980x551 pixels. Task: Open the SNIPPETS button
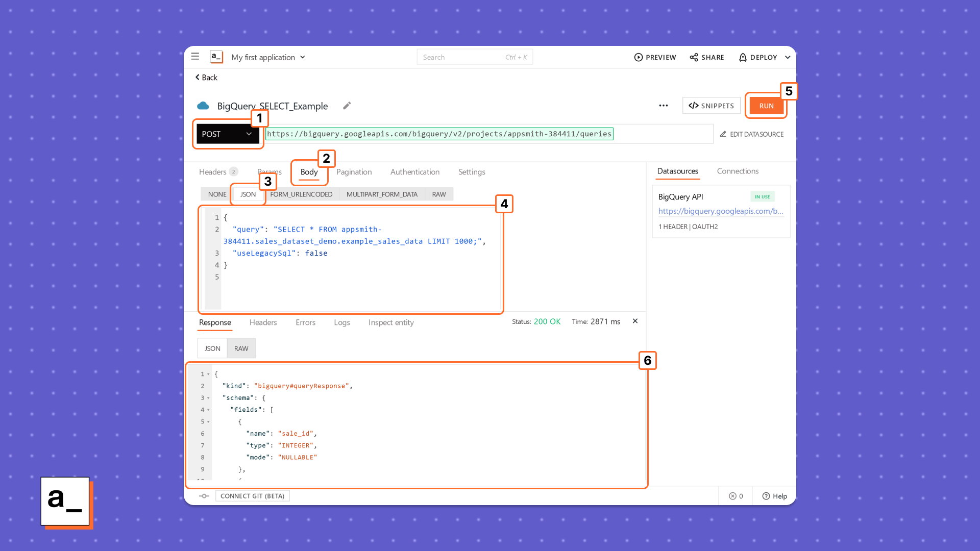coord(711,106)
